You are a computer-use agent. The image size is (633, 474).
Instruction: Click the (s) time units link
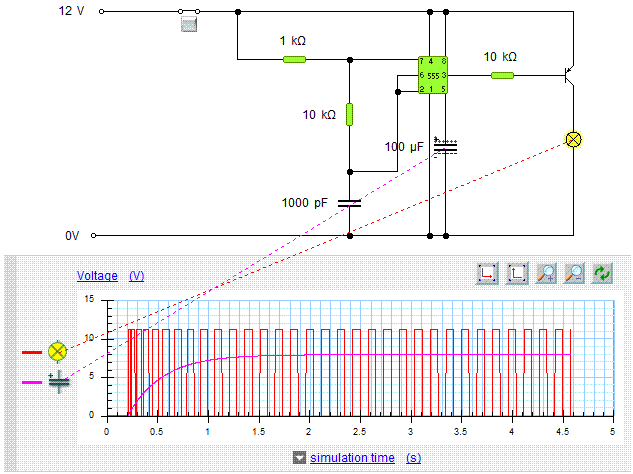(x=412, y=458)
